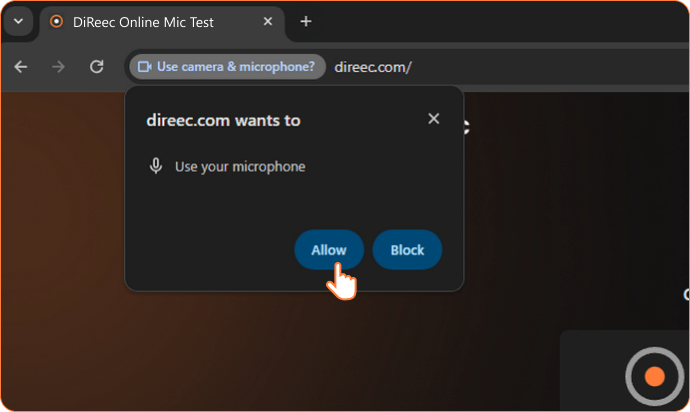Viewport: 690px width, 412px height.
Task: Open a new browser tab
Action: (306, 21)
